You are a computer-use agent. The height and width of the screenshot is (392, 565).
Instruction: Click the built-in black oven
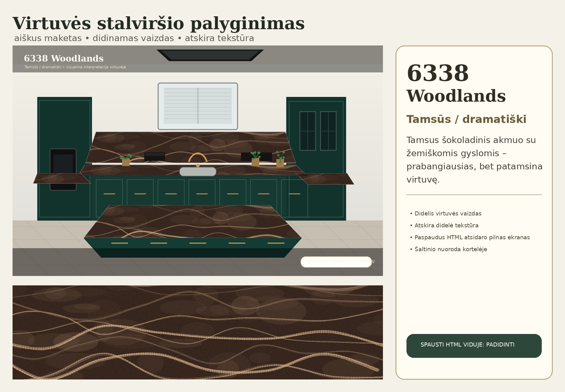click(x=63, y=169)
